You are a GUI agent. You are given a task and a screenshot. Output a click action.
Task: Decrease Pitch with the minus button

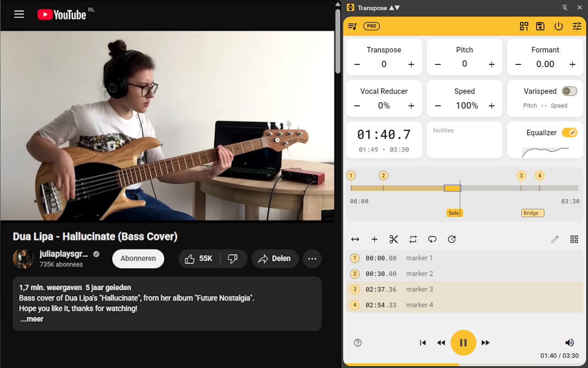[438, 64]
